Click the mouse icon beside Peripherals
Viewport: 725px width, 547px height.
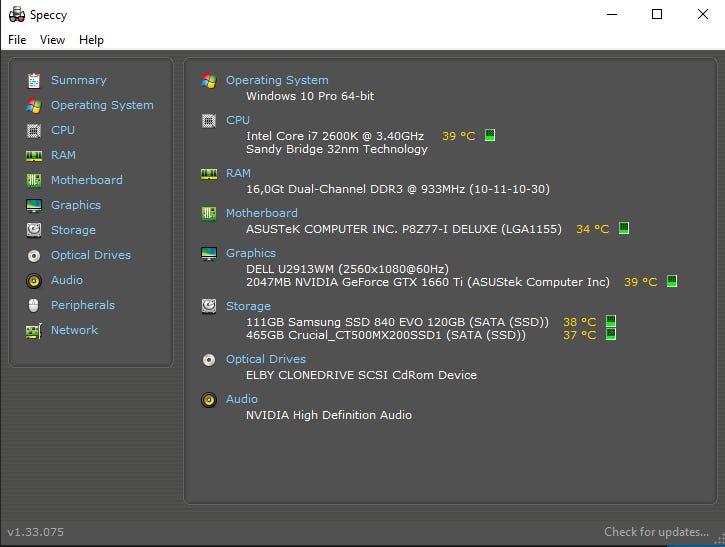[x=34, y=305]
